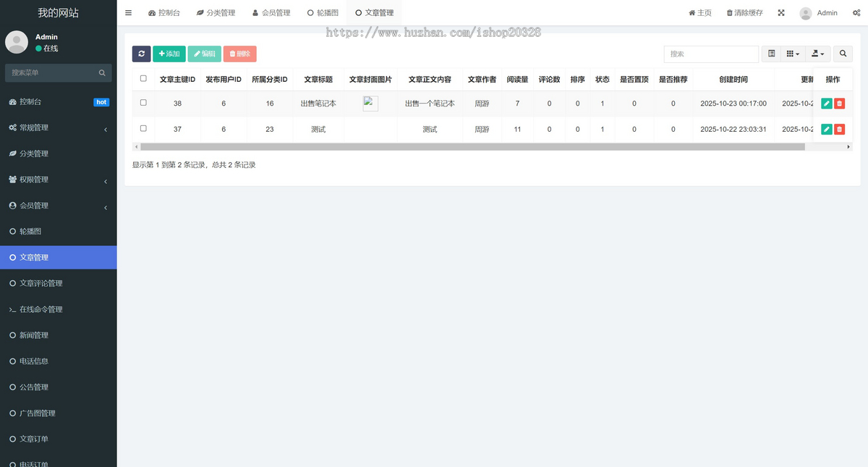Switch to 会员管理 tab

click(x=271, y=13)
